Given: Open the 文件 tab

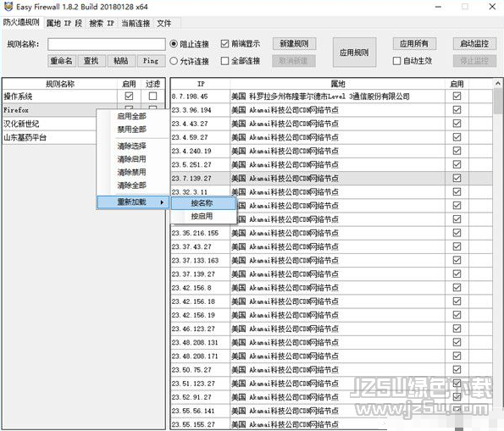Looking at the screenshot, I should click(164, 24).
